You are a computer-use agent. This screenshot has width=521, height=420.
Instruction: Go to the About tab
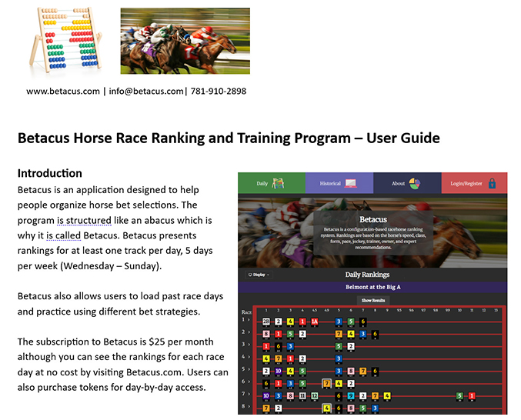coord(407,183)
